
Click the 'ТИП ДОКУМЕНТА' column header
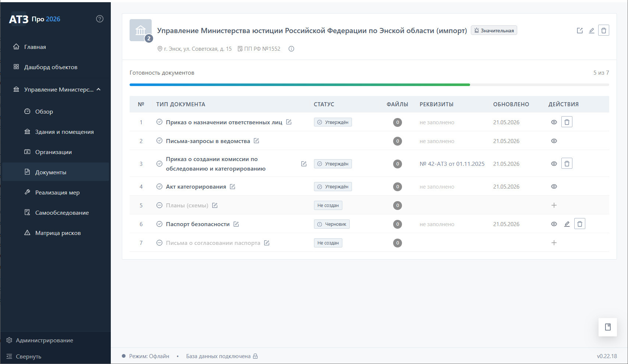pyautogui.click(x=181, y=104)
